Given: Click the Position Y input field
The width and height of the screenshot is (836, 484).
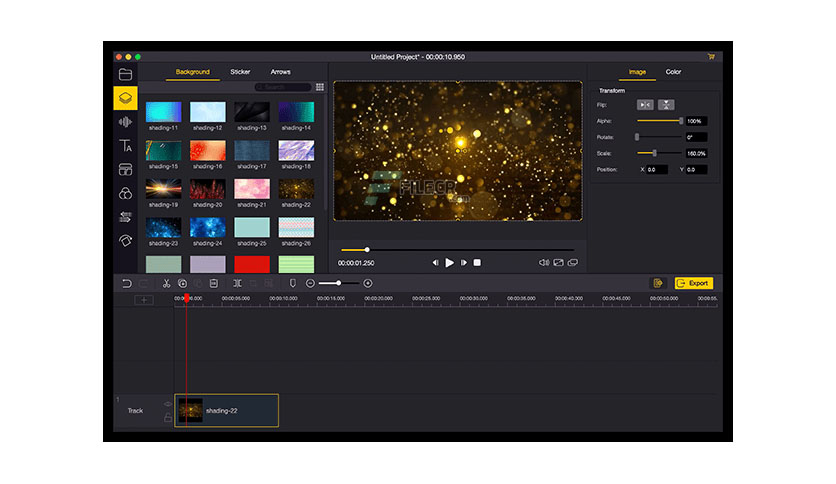Looking at the screenshot, I should click(x=696, y=170).
